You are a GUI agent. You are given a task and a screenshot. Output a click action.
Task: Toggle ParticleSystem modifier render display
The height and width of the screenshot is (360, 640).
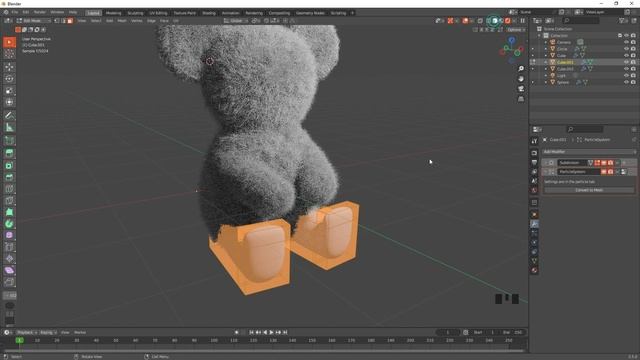pyautogui.click(x=611, y=172)
